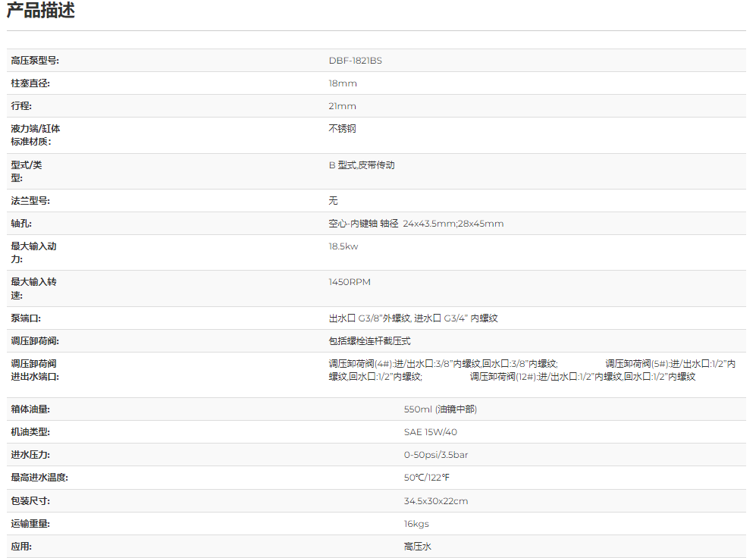Click the B 型式,皮带传动 type value

(361, 165)
